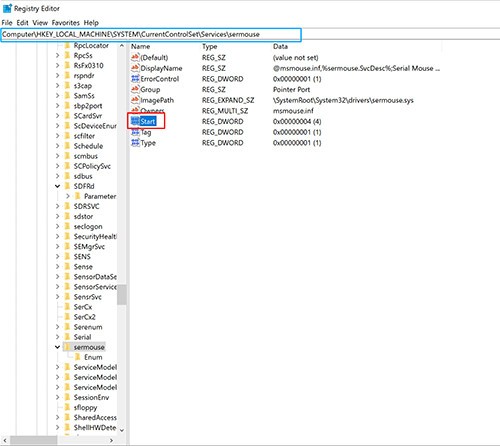Open the Help menu
Viewport: 500px width, 446px height.
tap(91, 23)
